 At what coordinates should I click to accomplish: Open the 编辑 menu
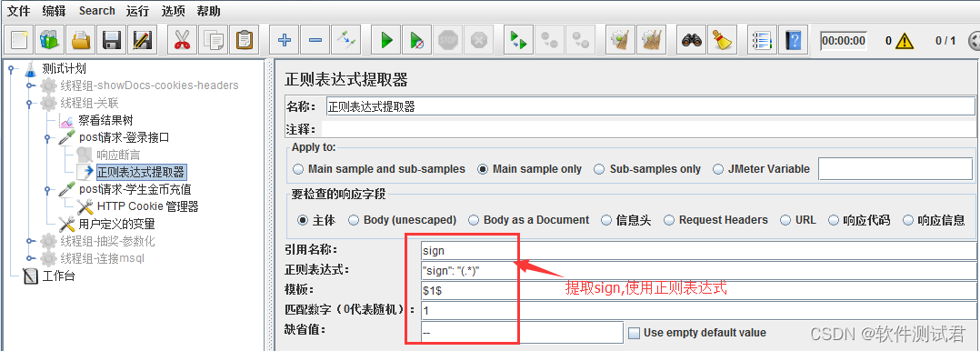[54, 11]
